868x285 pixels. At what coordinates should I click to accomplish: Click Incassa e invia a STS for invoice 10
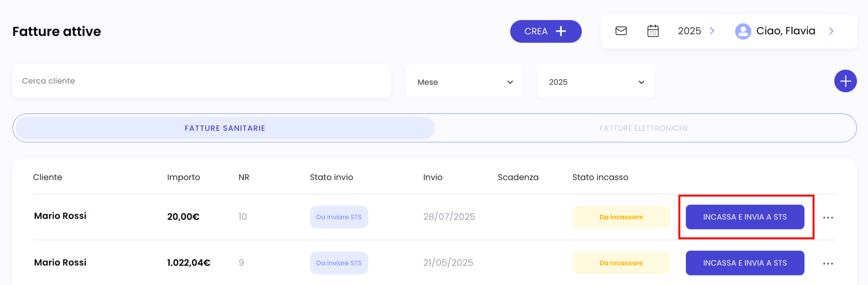[x=745, y=217]
